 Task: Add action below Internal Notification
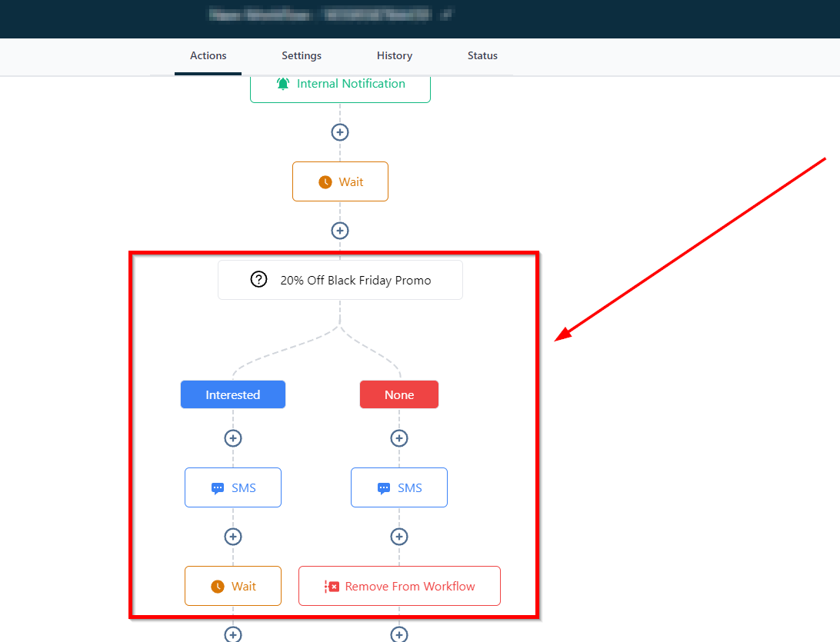[340, 132]
